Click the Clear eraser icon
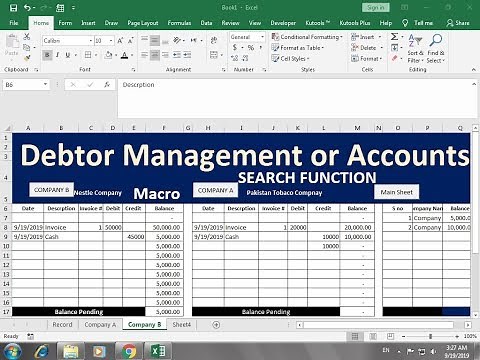 (x=394, y=58)
